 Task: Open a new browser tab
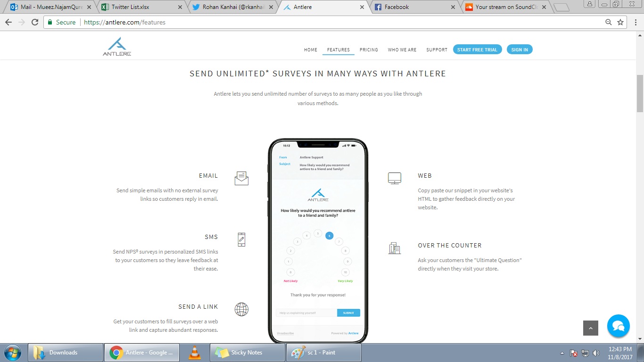[x=561, y=7]
